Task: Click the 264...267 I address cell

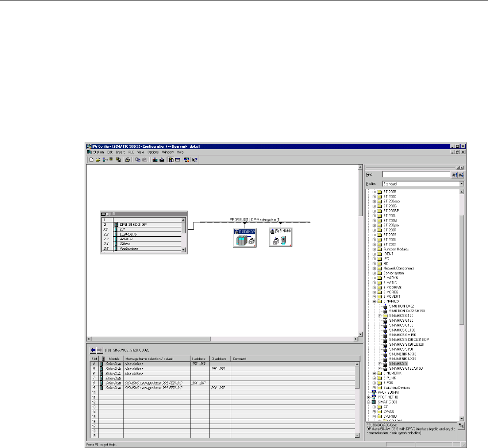Action: pyautogui.click(x=200, y=383)
